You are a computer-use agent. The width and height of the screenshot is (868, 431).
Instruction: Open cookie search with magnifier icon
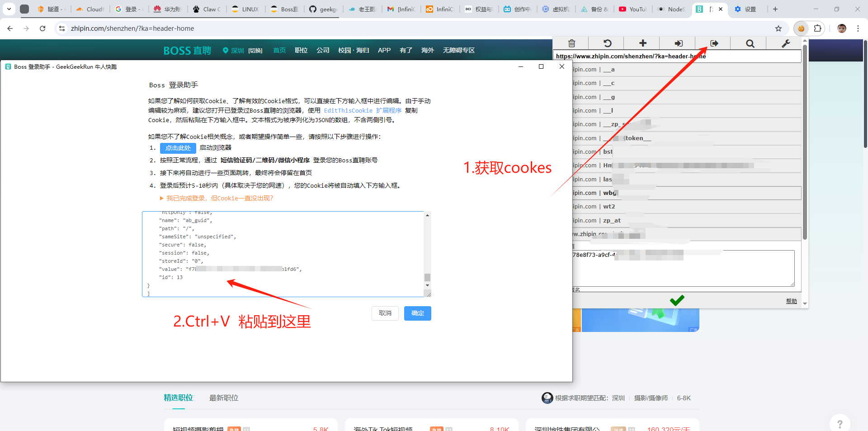[750, 43]
